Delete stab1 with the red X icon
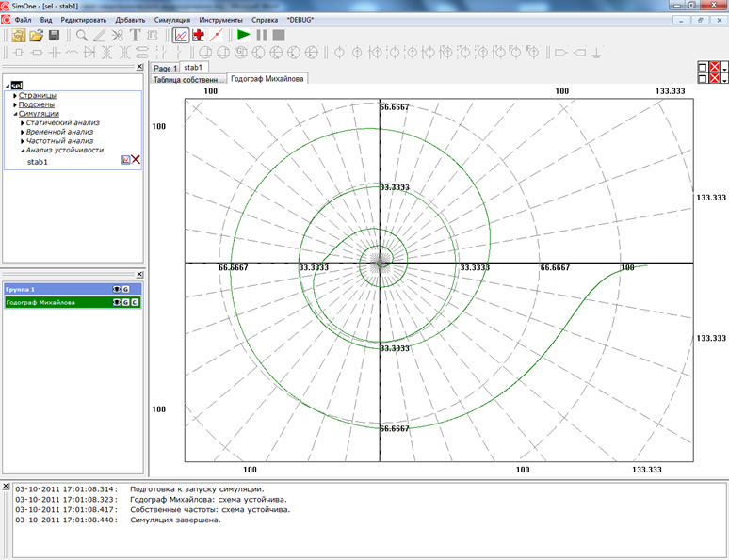The height and width of the screenshot is (560, 729). tap(136, 159)
